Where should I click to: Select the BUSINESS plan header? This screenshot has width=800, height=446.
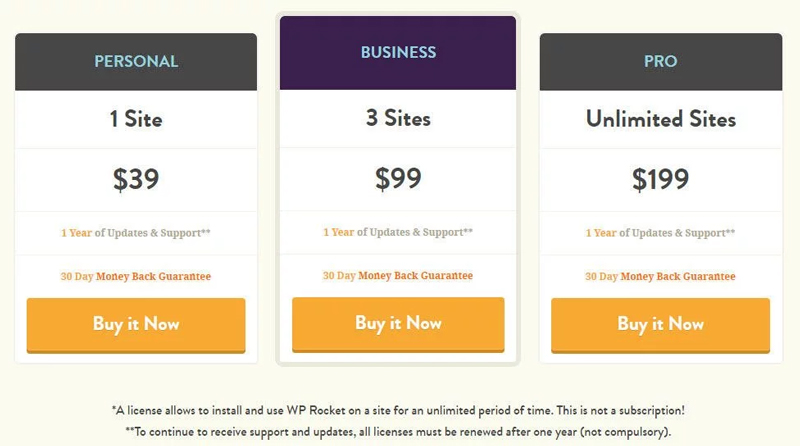click(398, 53)
